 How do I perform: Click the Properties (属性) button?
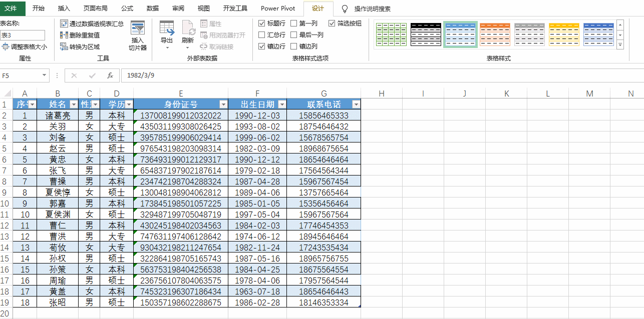click(211, 23)
